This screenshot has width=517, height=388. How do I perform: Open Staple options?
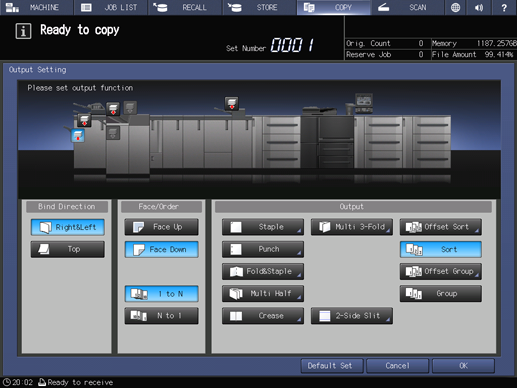click(x=263, y=227)
